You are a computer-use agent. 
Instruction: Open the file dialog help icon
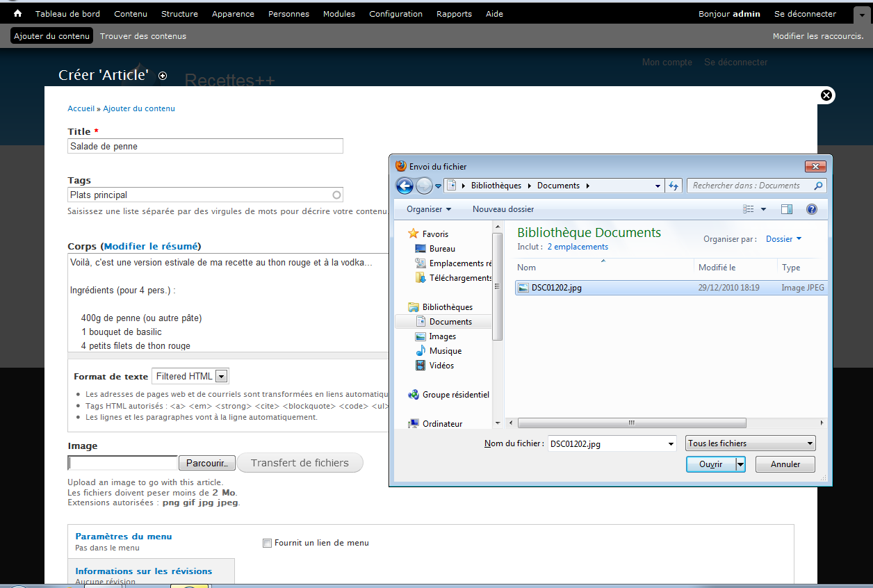pos(811,209)
